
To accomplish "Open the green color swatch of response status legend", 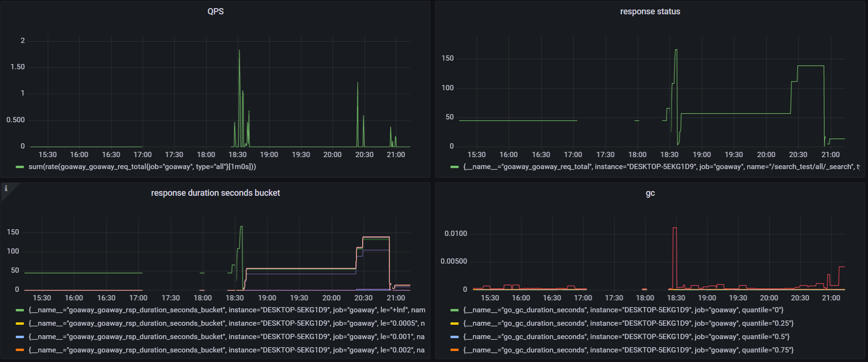I will tap(454, 167).
